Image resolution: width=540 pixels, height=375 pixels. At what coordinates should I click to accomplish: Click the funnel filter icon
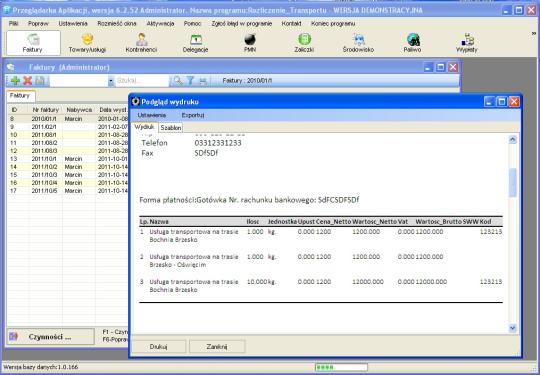[190, 81]
